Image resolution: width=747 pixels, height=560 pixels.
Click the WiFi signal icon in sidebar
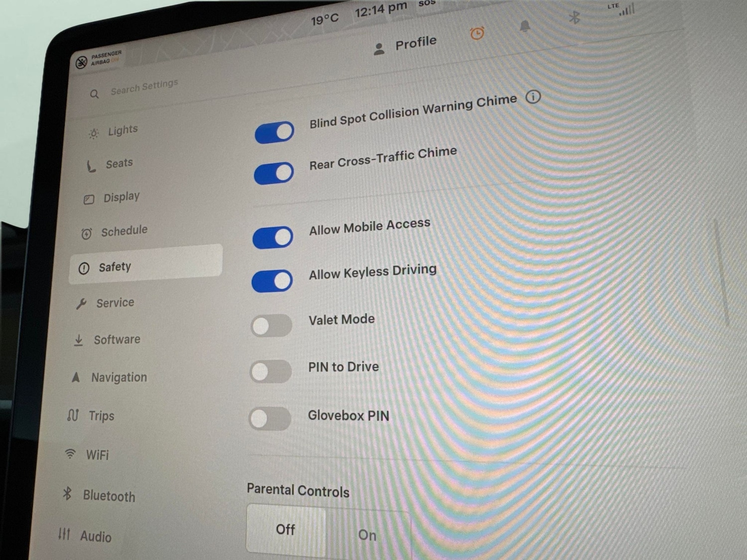point(70,453)
